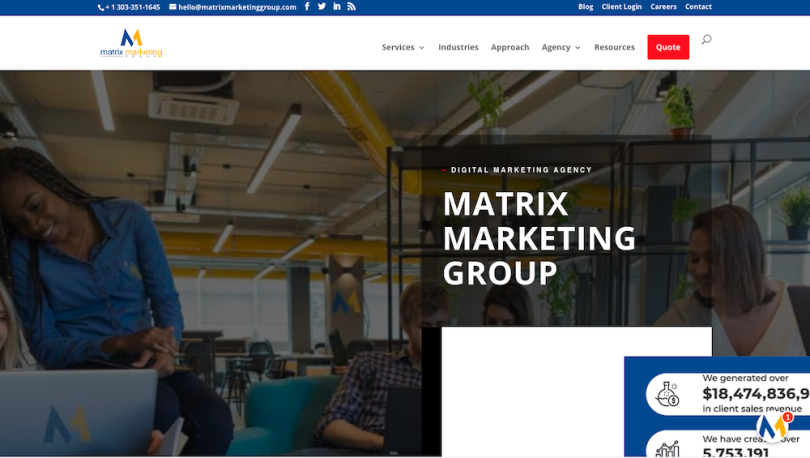Open the chat widget bubble icon
The width and height of the screenshot is (810, 458).
[x=772, y=427]
